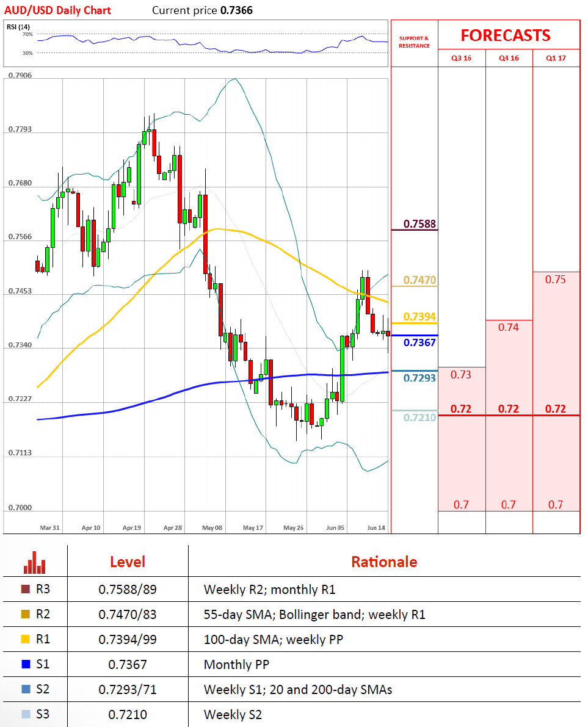Image resolution: width=588 pixels, height=727 pixels.
Task: Click the 0.7 low forecast under Q4 16
Action: pos(508,504)
